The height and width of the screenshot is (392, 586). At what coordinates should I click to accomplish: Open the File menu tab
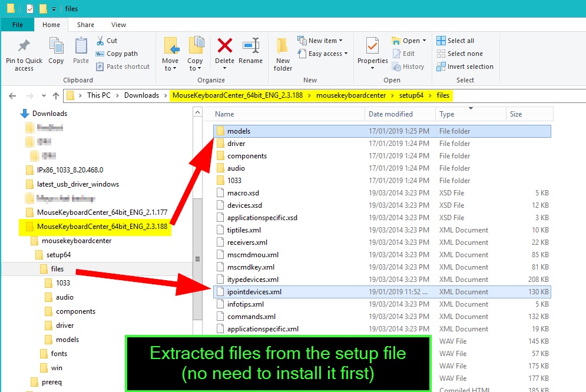(x=18, y=25)
